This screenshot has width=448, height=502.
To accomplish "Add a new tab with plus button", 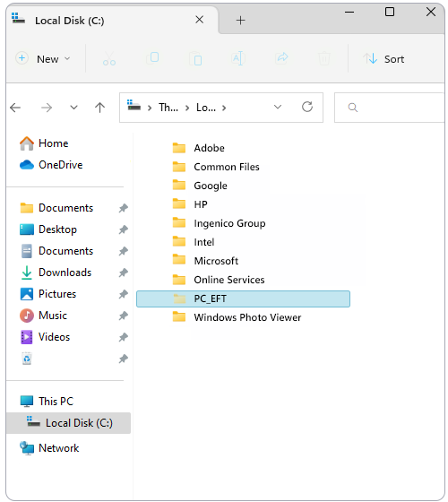I will tap(240, 21).
